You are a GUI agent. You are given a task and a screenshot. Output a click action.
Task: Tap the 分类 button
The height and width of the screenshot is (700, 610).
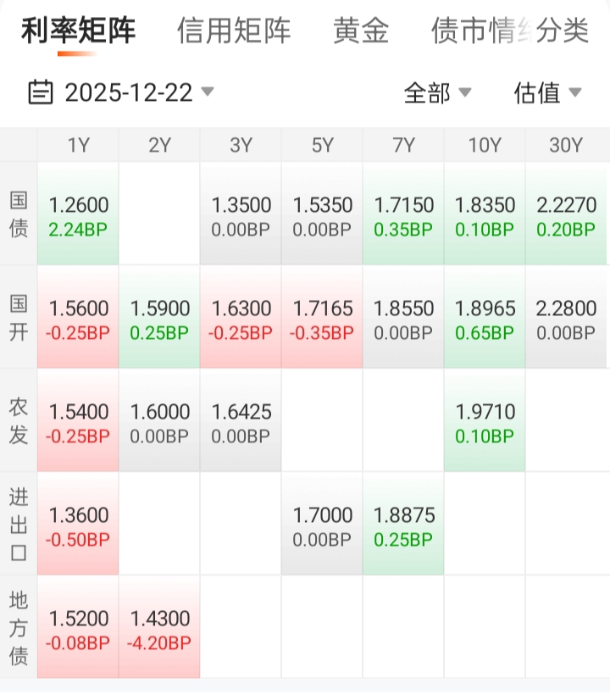pyautogui.click(x=563, y=31)
